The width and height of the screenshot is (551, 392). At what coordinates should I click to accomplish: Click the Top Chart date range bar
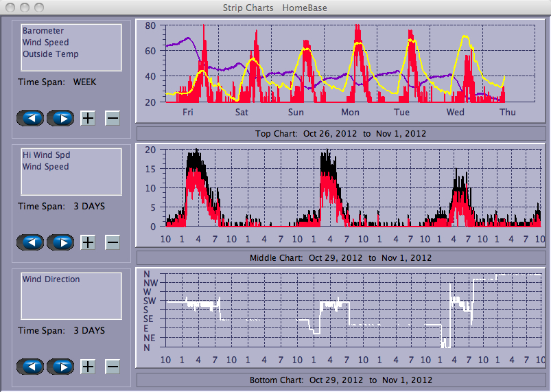point(340,133)
